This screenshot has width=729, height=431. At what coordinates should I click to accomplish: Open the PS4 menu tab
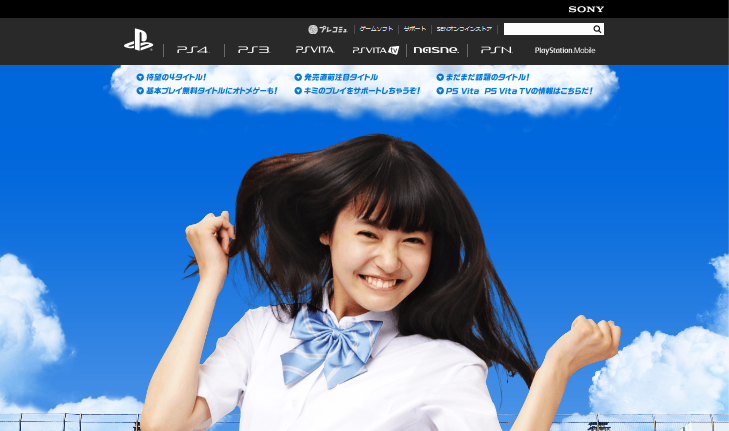coord(193,50)
